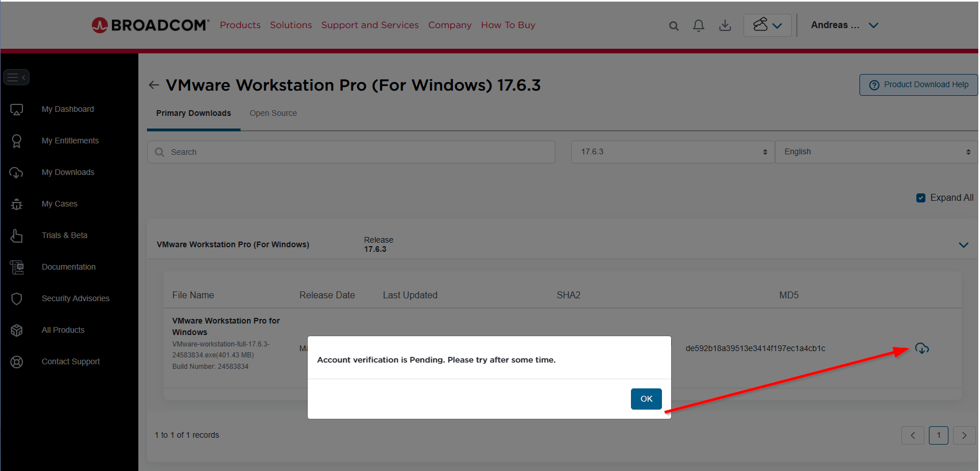980x471 pixels.
Task: Open My Cases in the sidebar
Action: point(59,204)
